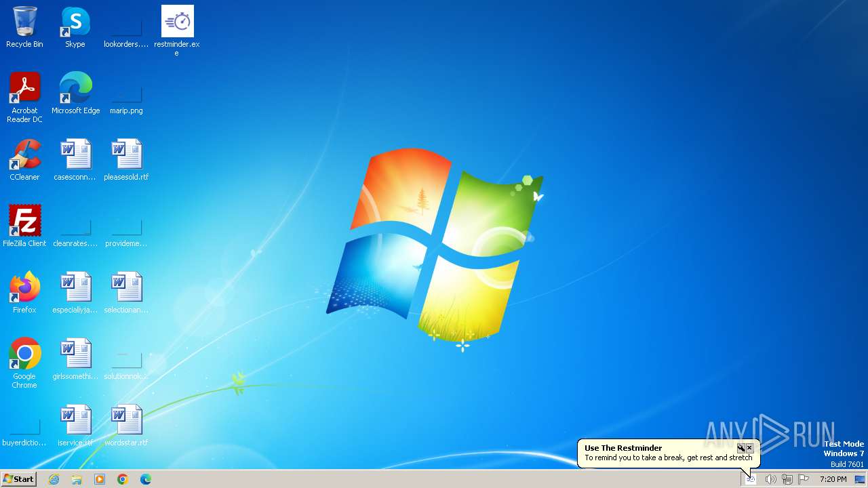
Task: Launch Internet Explorer from taskbar
Action: coord(54,479)
